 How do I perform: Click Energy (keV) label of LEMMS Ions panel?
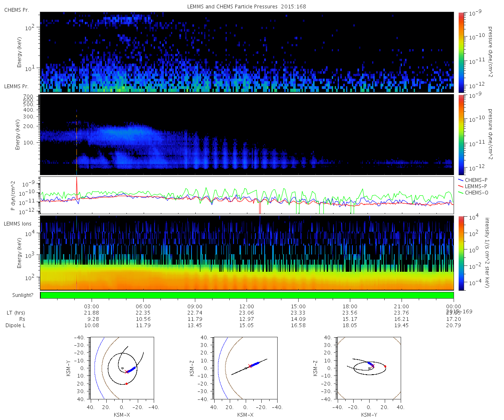click(19, 253)
